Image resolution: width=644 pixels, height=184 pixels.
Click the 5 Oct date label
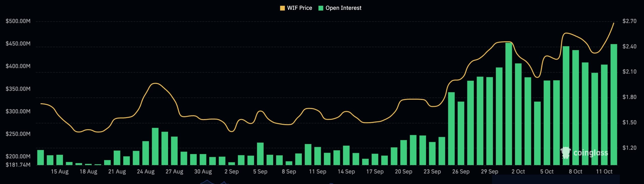tap(547, 172)
